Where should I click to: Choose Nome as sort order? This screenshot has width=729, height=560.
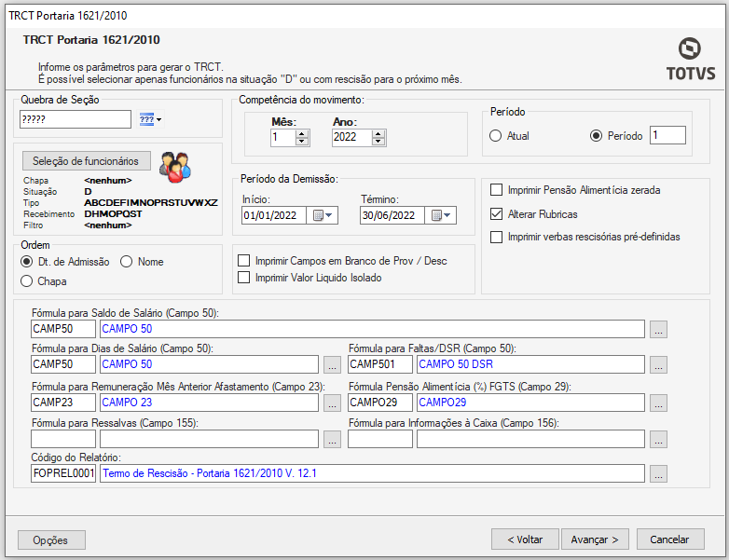pyautogui.click(x=127, y=262)
